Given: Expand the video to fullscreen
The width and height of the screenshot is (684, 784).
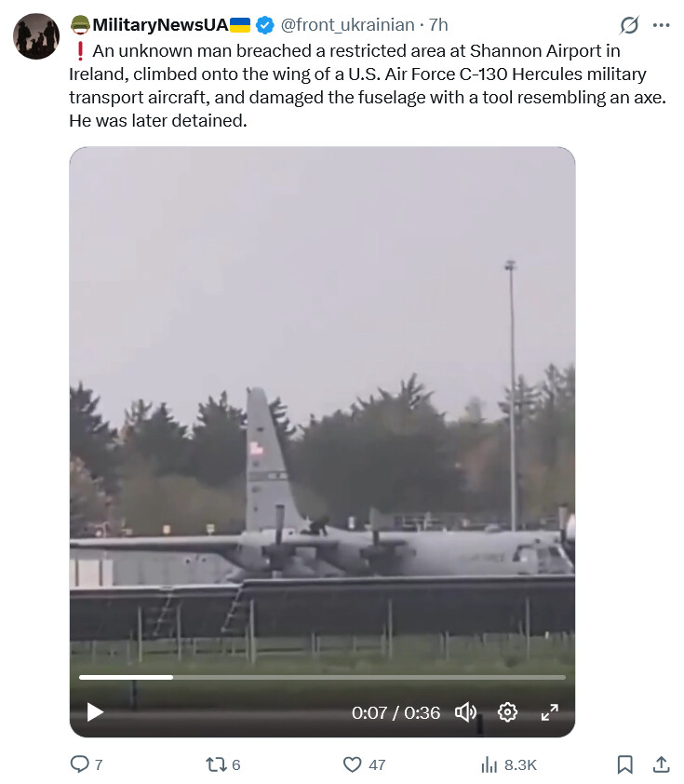Looking at the screenshot, I should pos(550,712).
